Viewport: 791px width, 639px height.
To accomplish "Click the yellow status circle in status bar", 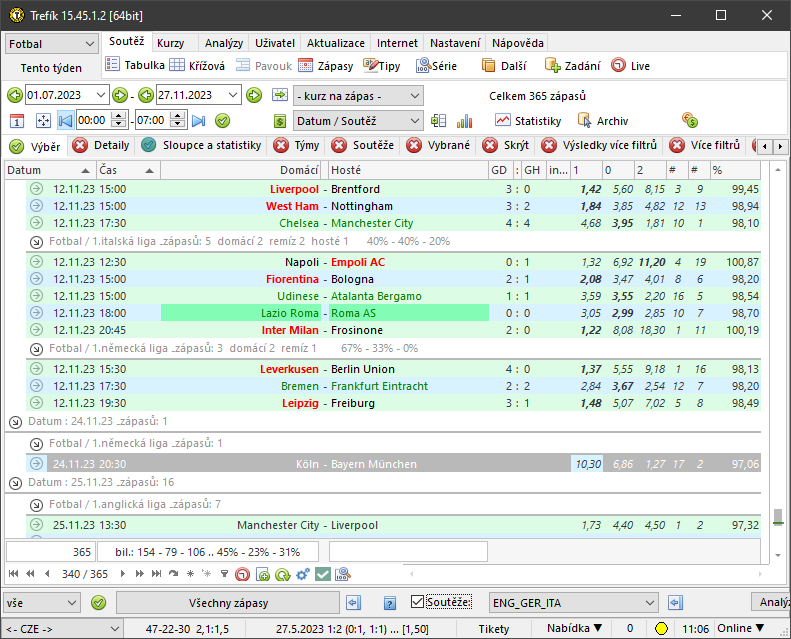I will (x=661, y=628).
